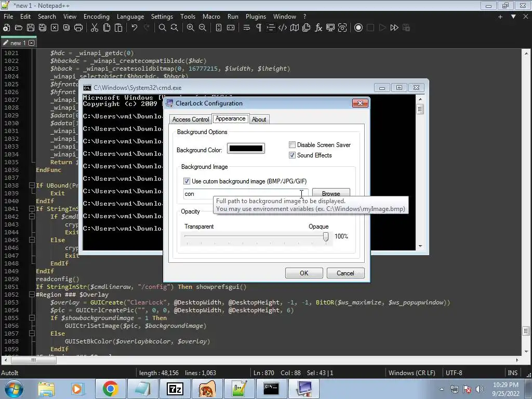The image size is (532, 399).
Task: Collapse fold at line 1057 Else
Action: click(32, 334)
